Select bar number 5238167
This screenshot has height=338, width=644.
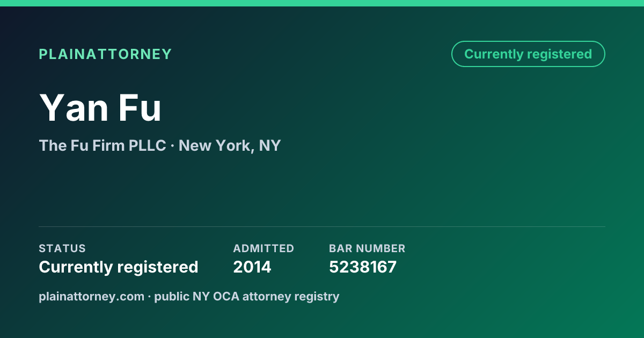tap(363, 267)
